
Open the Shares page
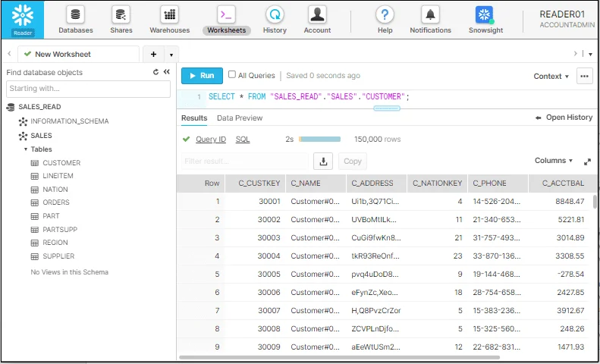coord(121,20)
